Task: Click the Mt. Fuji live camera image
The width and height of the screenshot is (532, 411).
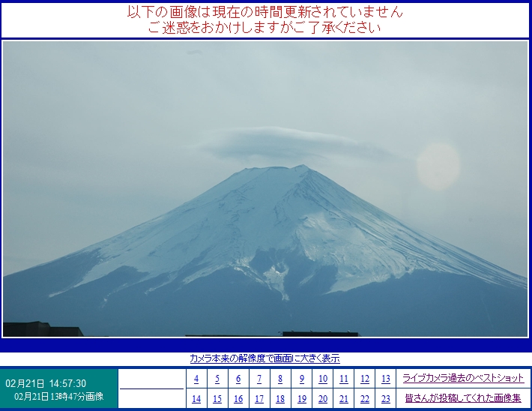Action: click(265, 189)
